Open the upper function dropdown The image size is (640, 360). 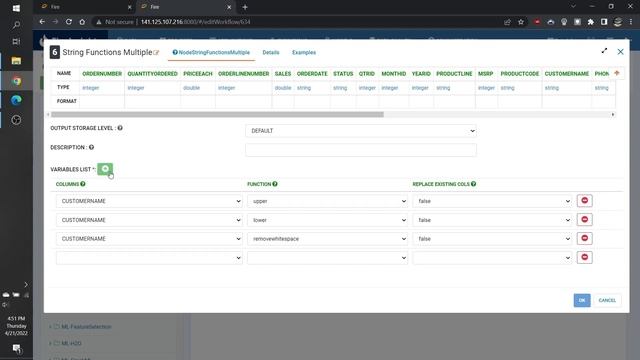[x=327, y=201]
